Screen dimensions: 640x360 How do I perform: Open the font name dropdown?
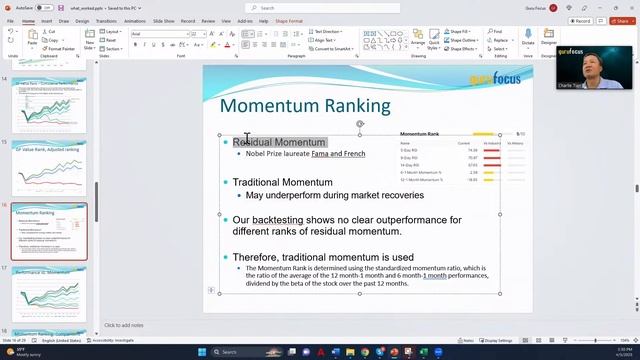tap(187, 34)
